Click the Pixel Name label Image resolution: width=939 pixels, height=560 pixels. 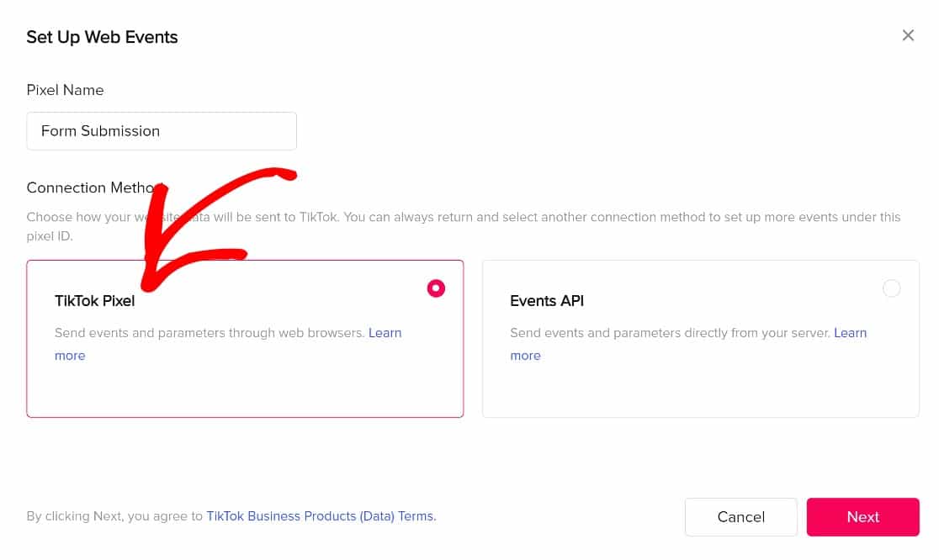pos(66,90)
